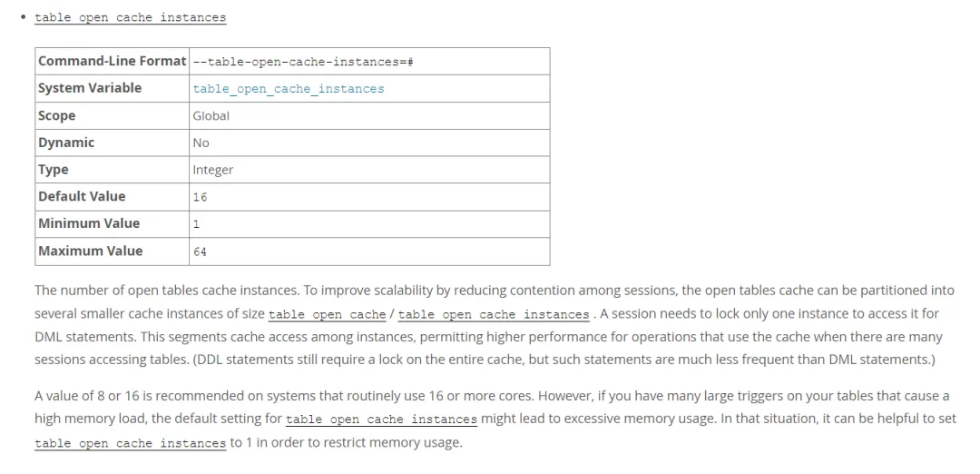
Task: Click the default value 16 cell
Action: [x=200, y=197]
